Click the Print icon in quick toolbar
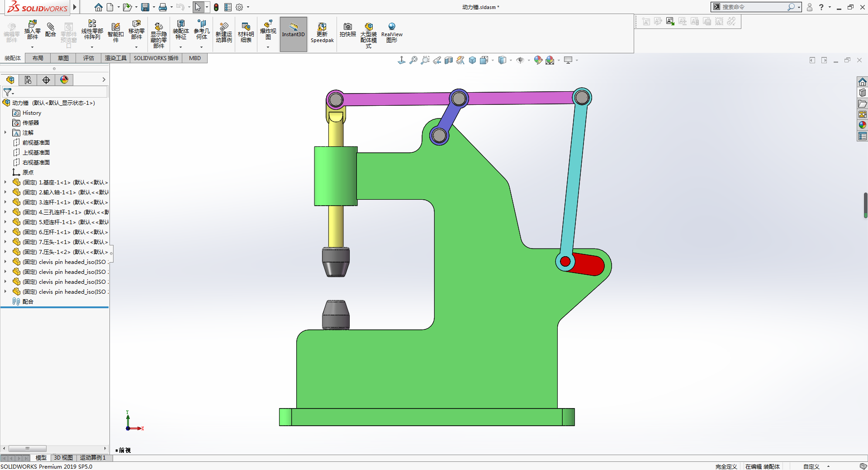This screenshot has height=470, width=868. pyautogui.click(x=163, y=7)
